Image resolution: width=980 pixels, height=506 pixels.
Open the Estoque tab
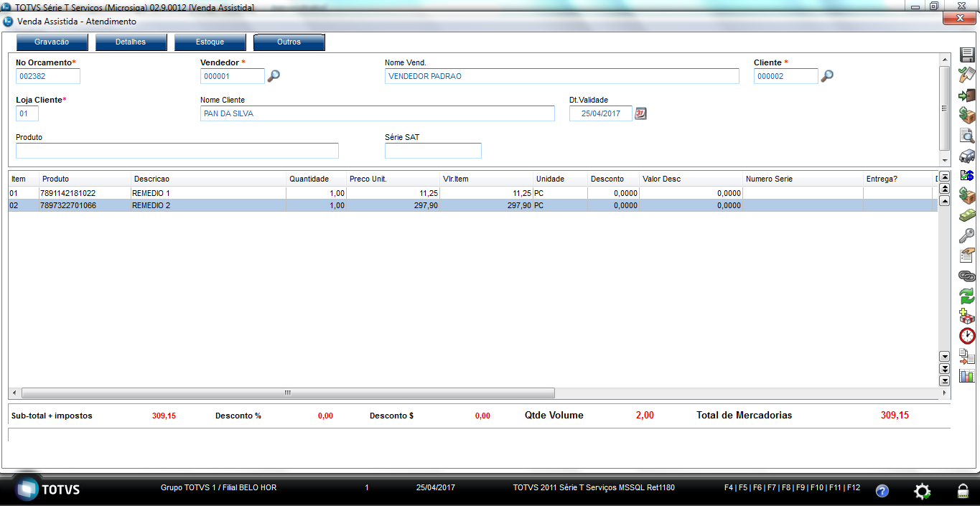click(210, 42)
